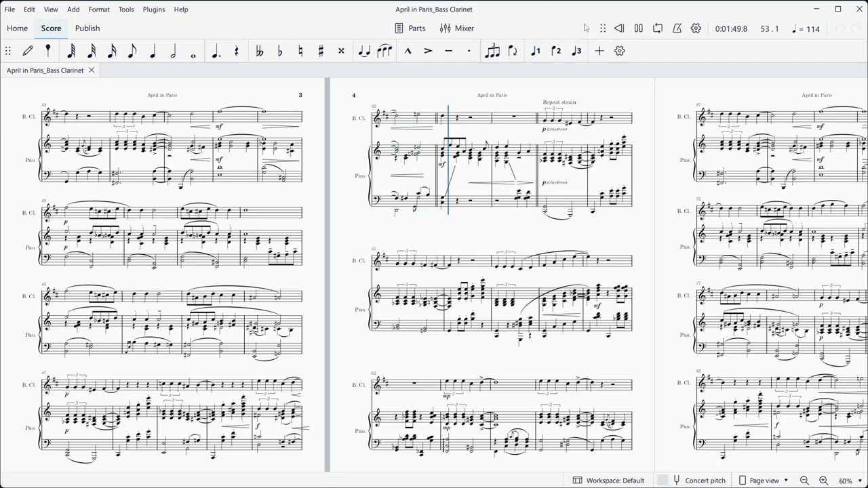Switch to the Publish tab
This screenshot has height=488, width=868.
tap(87, 28)
